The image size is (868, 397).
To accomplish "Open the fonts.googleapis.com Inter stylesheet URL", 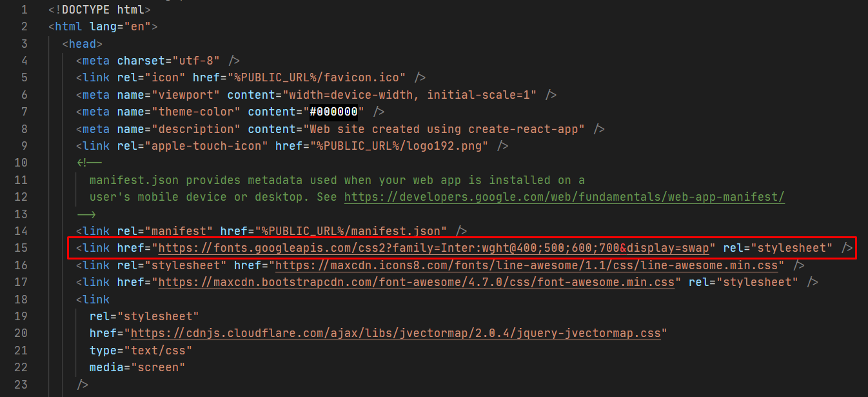I will tap(433, 248).
